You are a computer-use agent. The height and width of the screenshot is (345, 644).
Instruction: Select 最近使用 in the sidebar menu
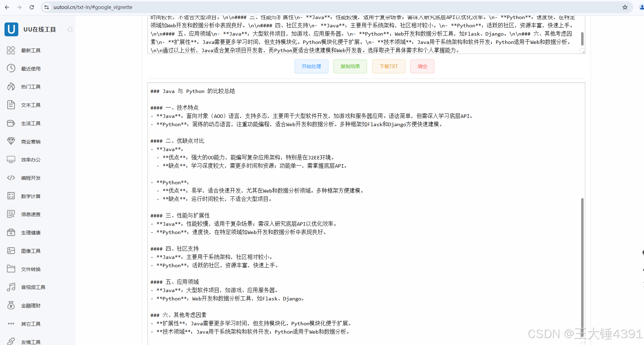[31, 68]
